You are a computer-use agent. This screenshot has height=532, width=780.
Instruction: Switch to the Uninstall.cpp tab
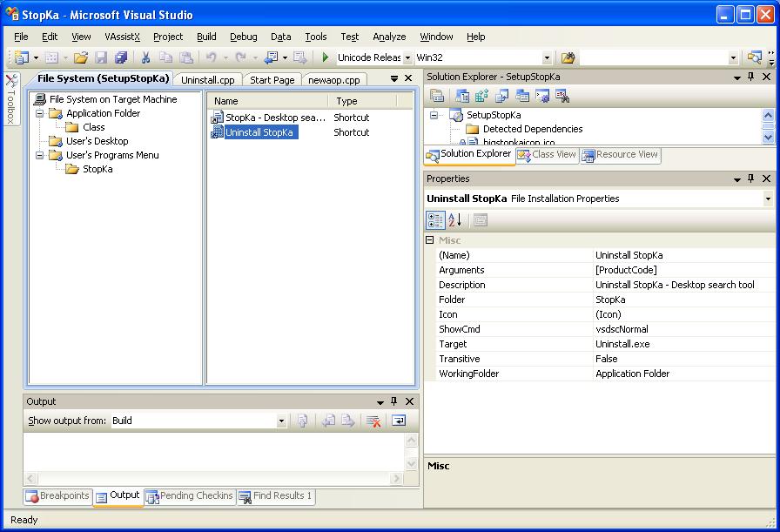pos(208,79)
